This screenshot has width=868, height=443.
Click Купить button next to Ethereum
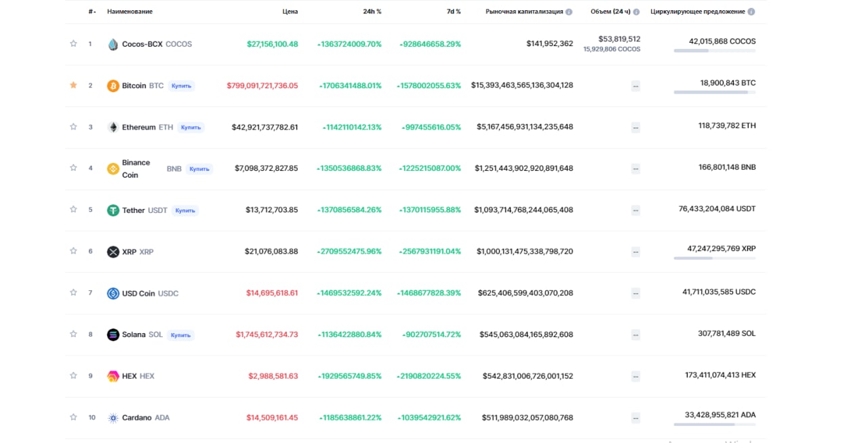tap(191, 128)
